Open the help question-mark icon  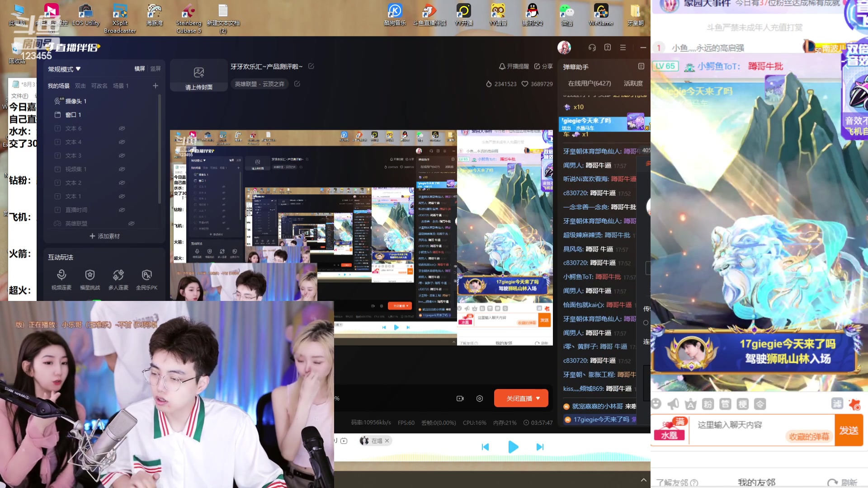608,47
